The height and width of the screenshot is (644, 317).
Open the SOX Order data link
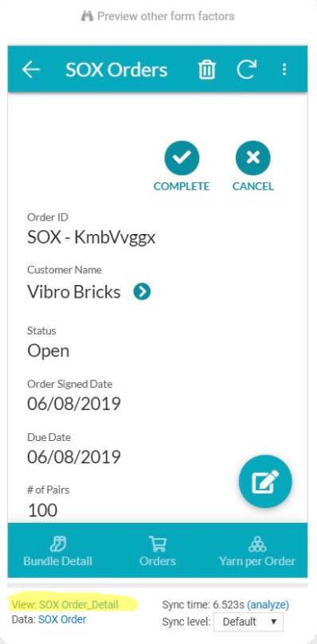coord(62,619)
